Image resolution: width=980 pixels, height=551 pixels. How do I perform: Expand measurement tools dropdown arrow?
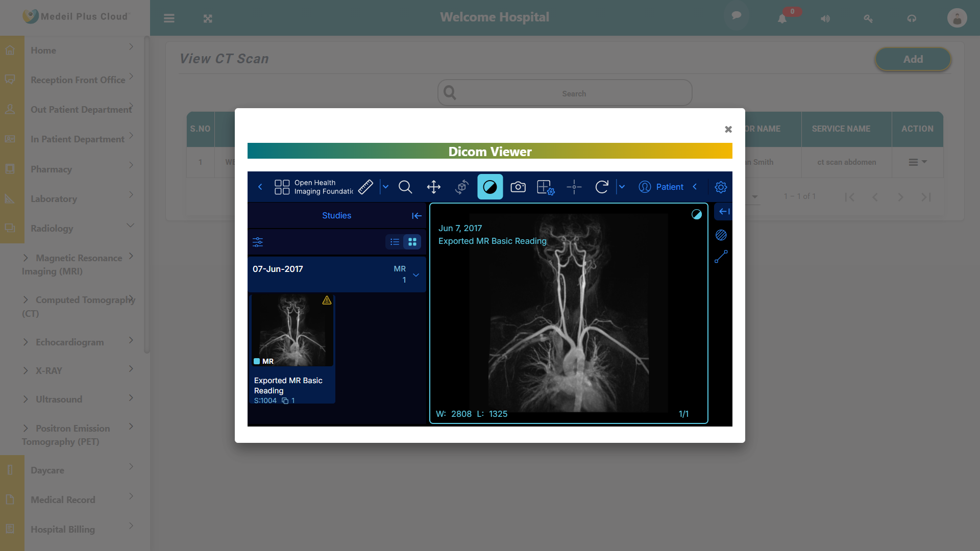click(385, 187)
